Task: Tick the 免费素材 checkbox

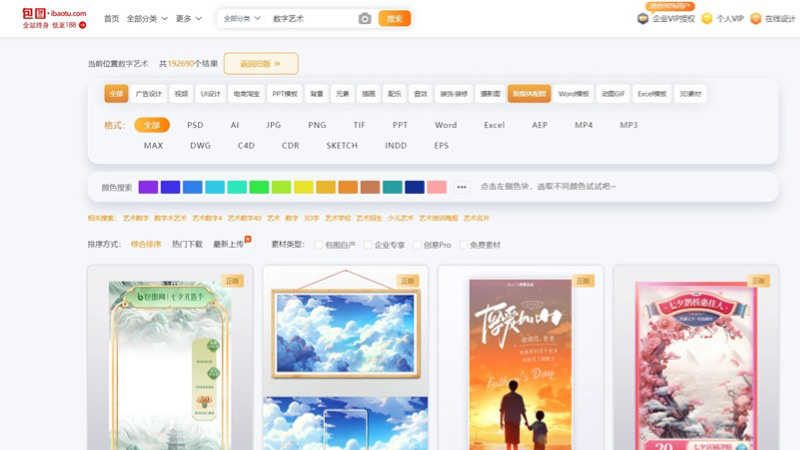Action: (463, 244)
